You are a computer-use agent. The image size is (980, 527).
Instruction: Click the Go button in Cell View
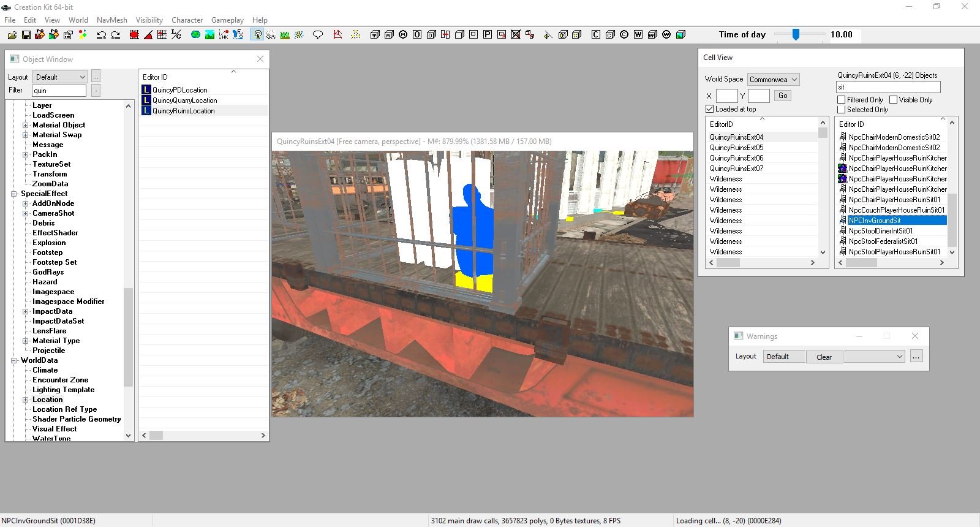click(x=783, y=96)
